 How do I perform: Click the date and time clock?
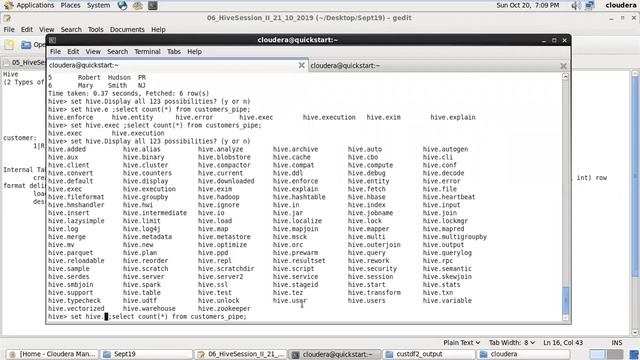coord(528,5)
